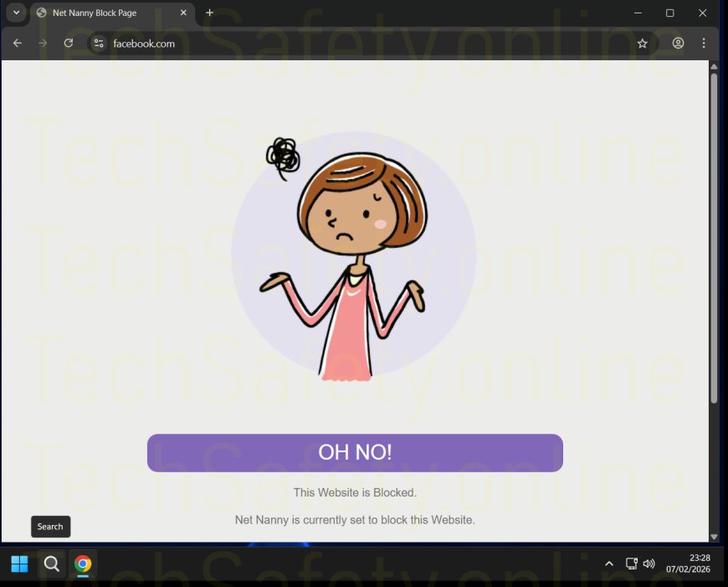Click the purple OH NO! banner
Viewport: 728px width, 587px height.
tap(355, 453)
